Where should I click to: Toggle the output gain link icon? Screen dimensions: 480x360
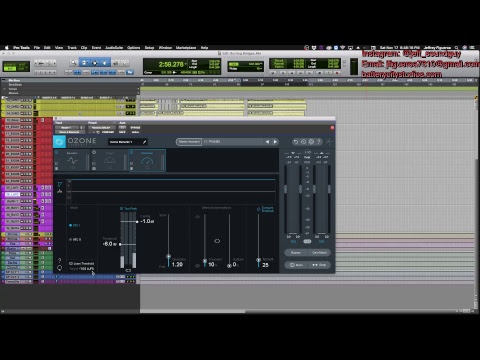click(322, 241)
